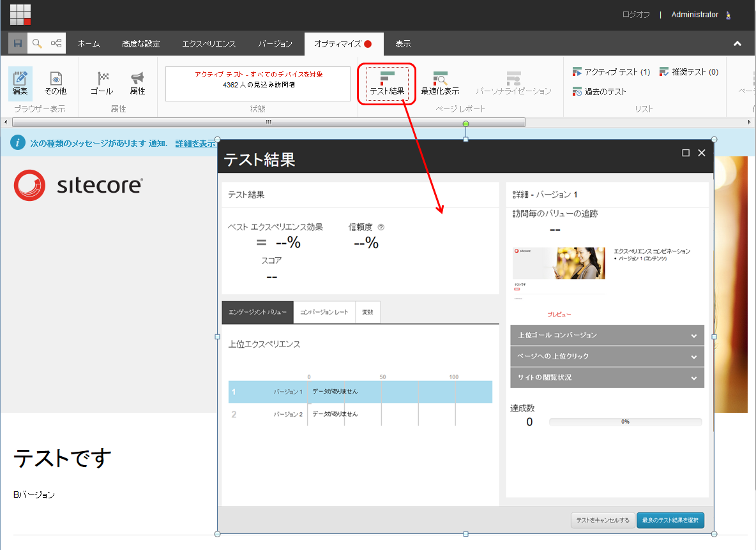Click the Administrator user icon
756x550 pixels.
point(729,15)
